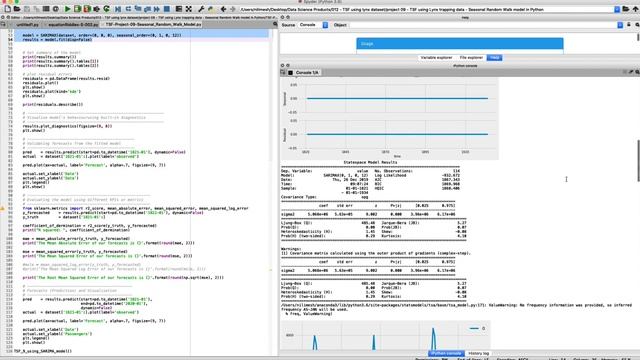640x360 pixels.
Task: Switch to the IPython console bottom tab
Action: [x=446, y=353]
